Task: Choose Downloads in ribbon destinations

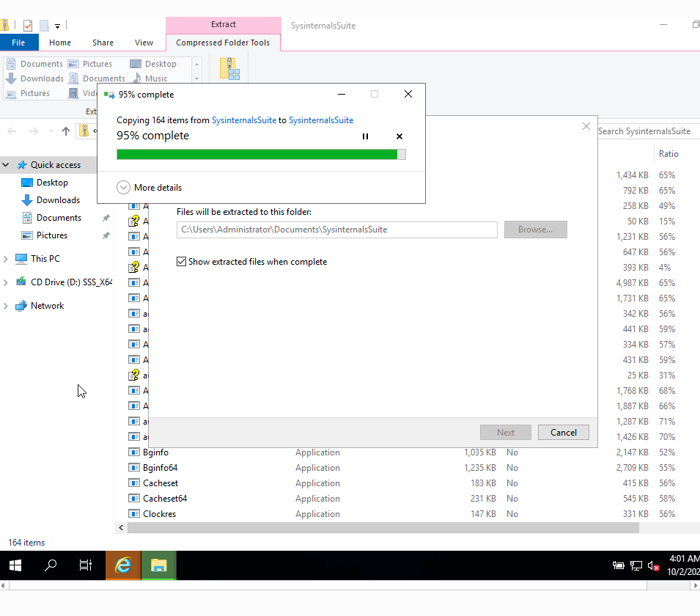Action: 35,78
